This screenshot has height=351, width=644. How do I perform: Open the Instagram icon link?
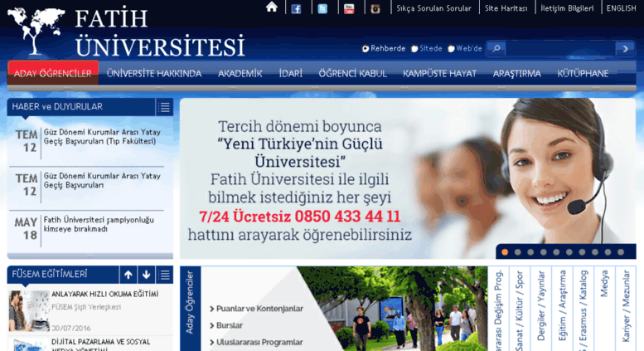pos(375,8)
